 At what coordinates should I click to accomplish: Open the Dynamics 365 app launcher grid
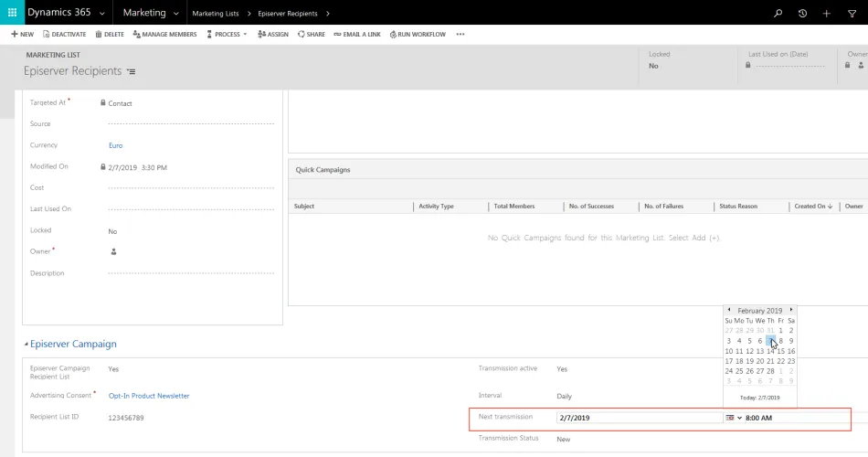coord(12,12)
